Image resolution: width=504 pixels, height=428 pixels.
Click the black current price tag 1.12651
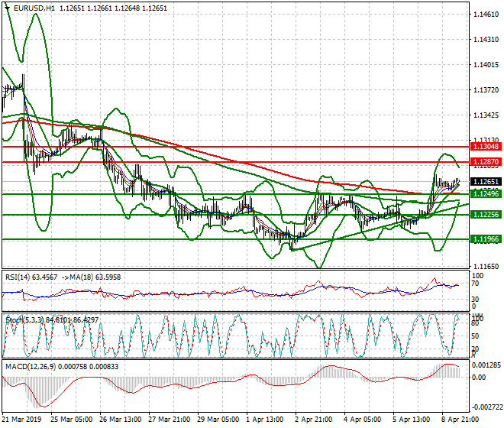486,182
